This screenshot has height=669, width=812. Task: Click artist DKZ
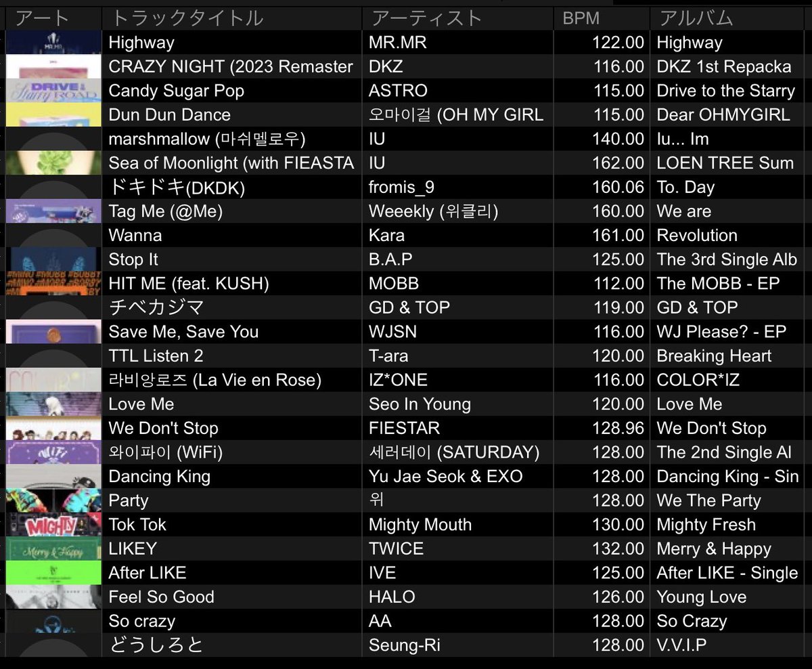point(386,67)
